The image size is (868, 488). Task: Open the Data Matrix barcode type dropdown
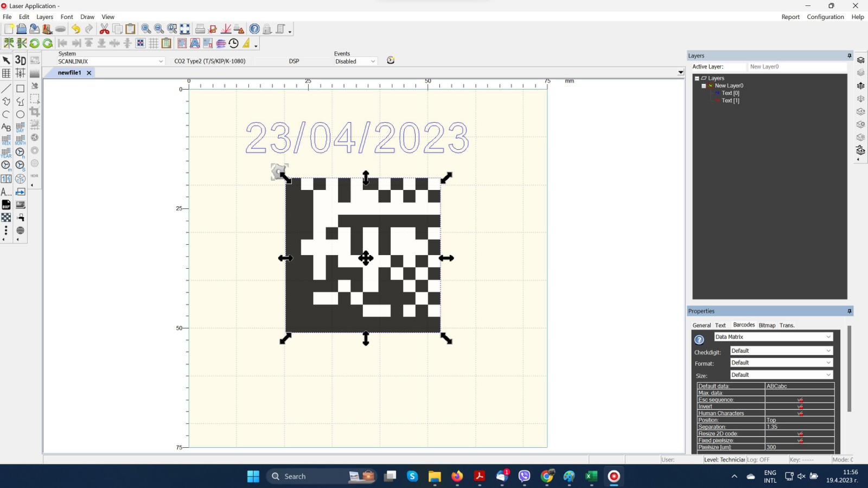773,337
